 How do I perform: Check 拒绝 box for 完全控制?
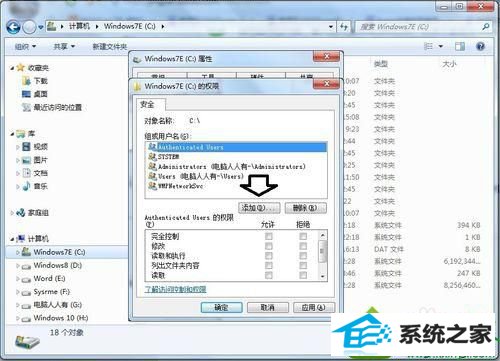(303, 236)
